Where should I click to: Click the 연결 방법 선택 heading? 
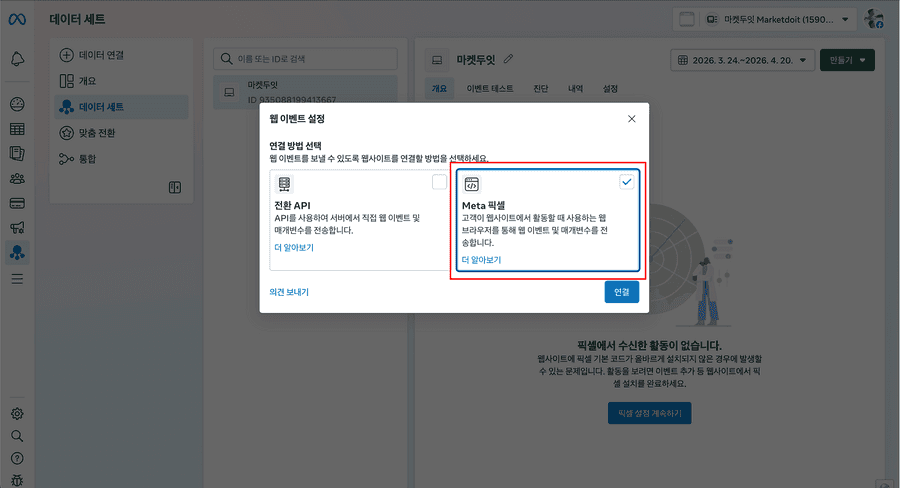pyautogui.click(x=295, y=146)
